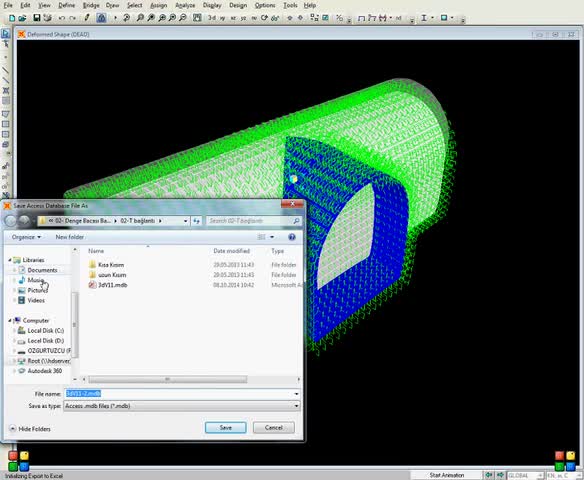The image size is (584, 480).
Task: Click the dialog Help question mark icon
Action: click(292, 237)
